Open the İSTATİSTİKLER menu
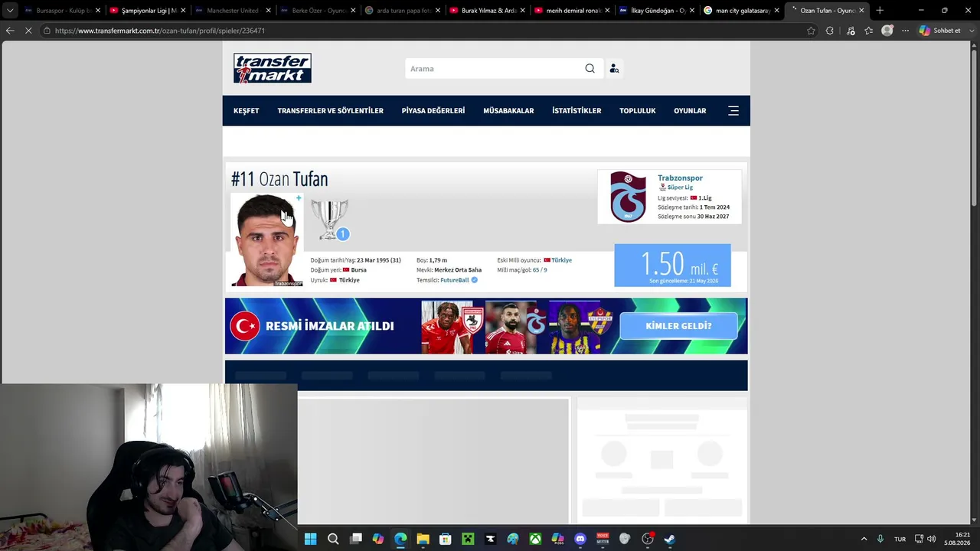Viewport: 980px width, 551px height. click(577, 111)
